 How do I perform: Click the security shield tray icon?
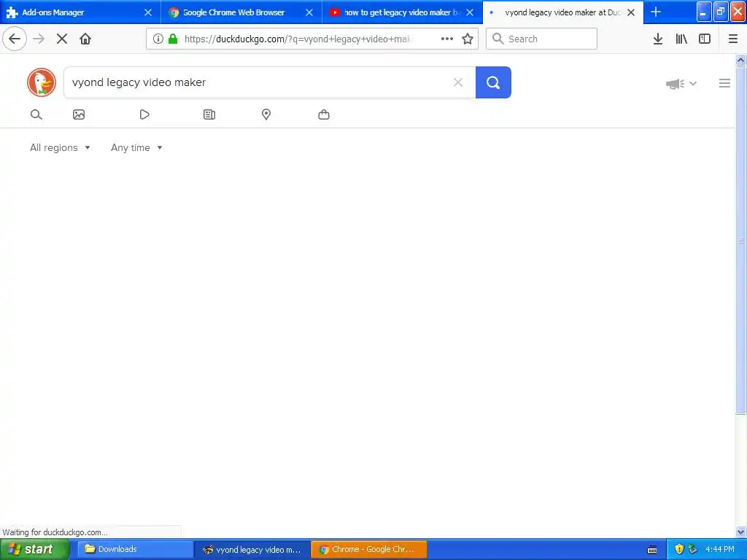679,550
